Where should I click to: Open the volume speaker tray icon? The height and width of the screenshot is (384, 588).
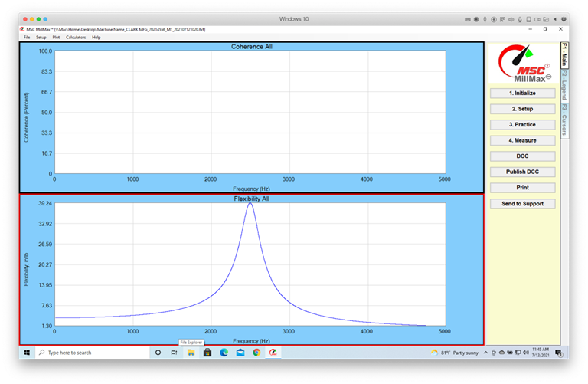[526, 353]
